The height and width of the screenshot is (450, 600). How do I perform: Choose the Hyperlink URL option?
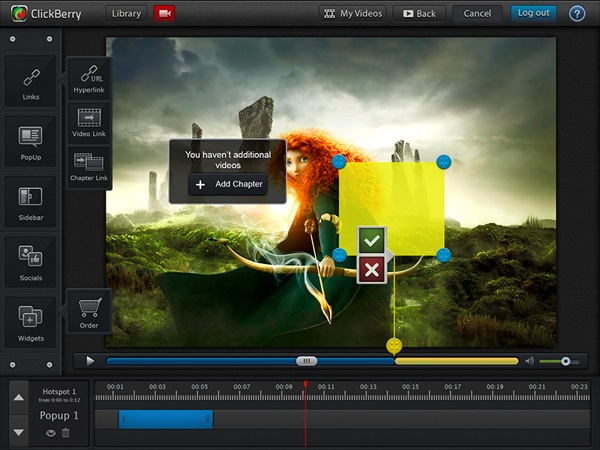pos(89,80)
